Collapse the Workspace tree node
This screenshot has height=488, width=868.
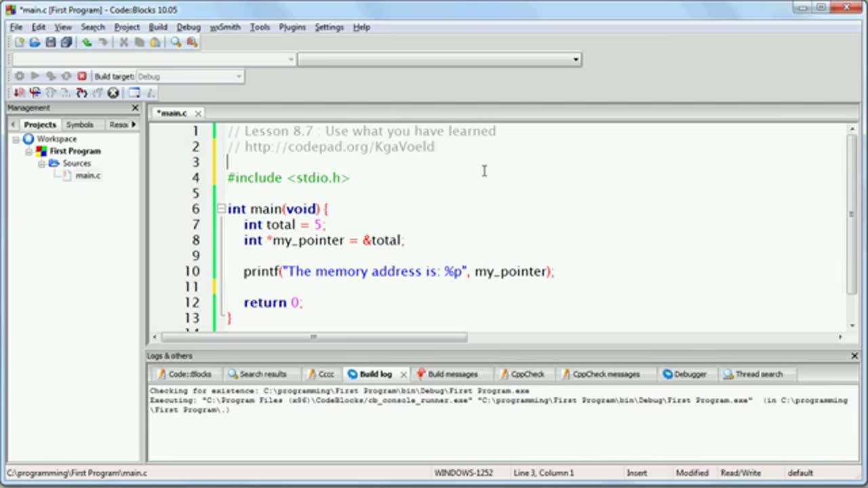pos(16,139)
